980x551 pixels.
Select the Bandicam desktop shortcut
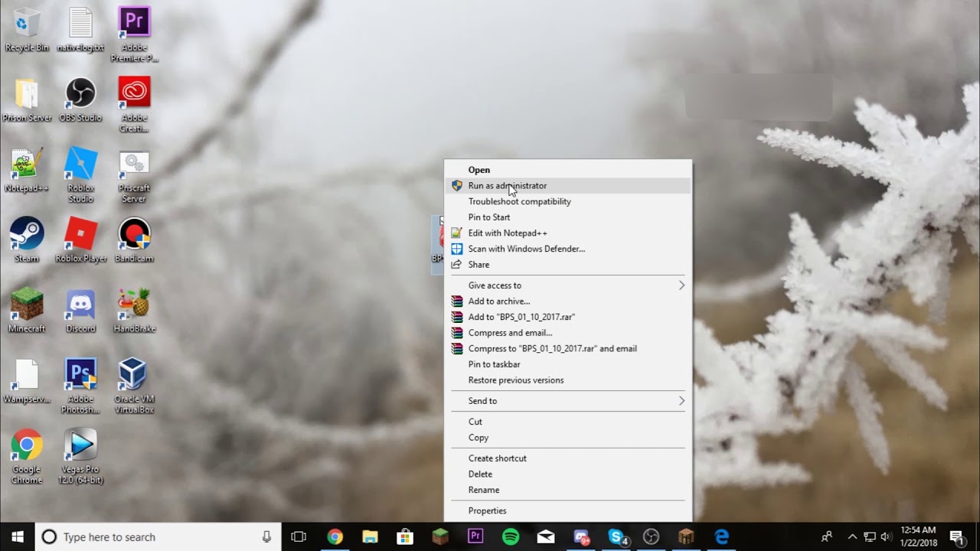click(x=134, y=240)
